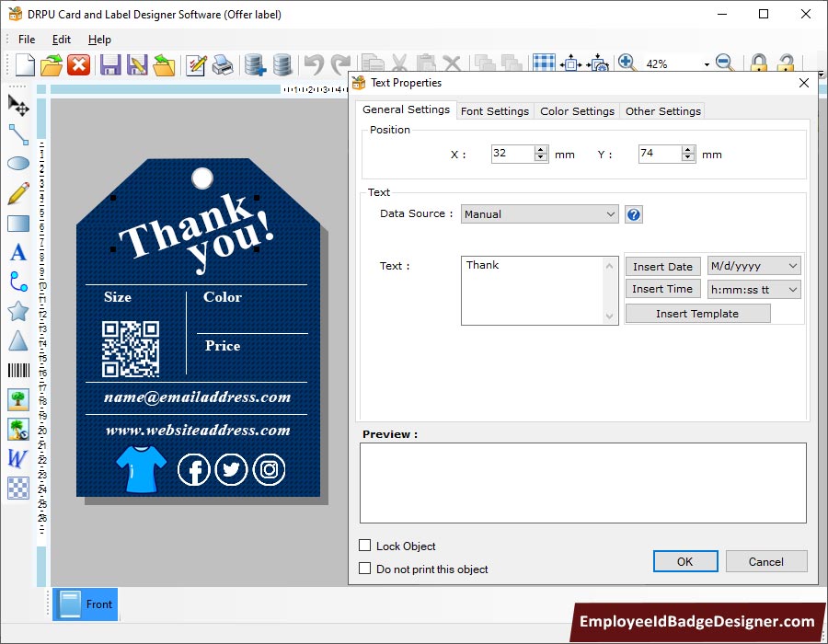
Task: Click the Facebook icon on the label
Action: coord(194,469)
